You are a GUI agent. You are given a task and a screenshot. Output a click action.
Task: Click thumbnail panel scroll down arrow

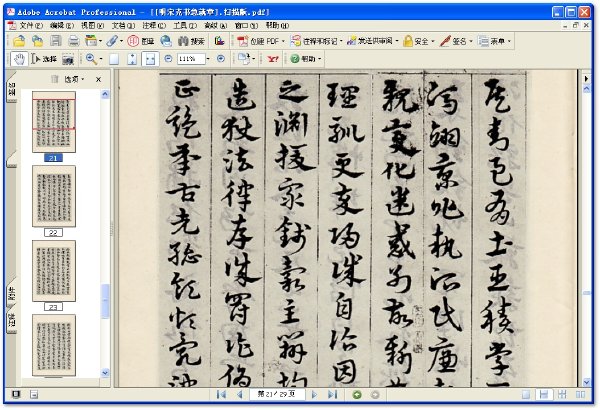click(x=105, y=372)
